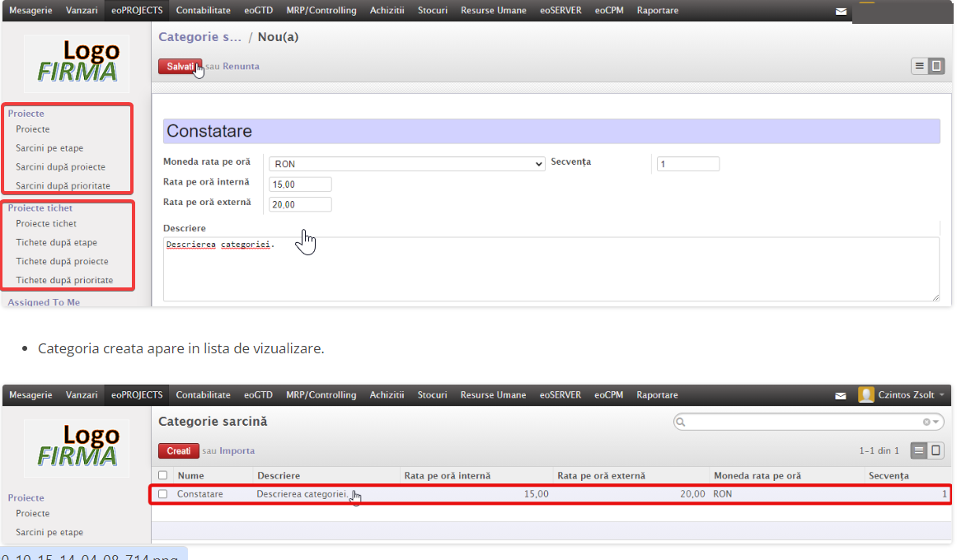Image resolution: width=966 pixels, height=560 pixels.
Task: Open Sarcini după prioritate in the sidebar
Action: tap(63, 185)
